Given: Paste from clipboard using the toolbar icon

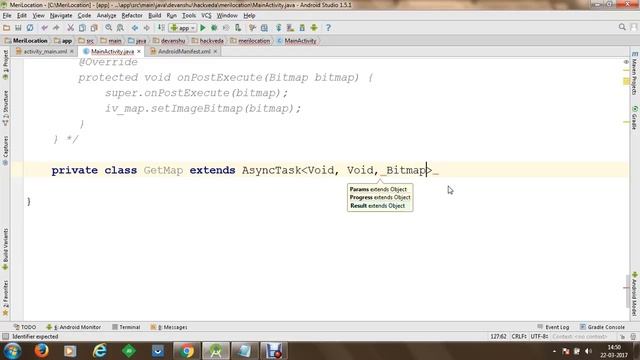Looking at the screenshot, I should [94, 28].
